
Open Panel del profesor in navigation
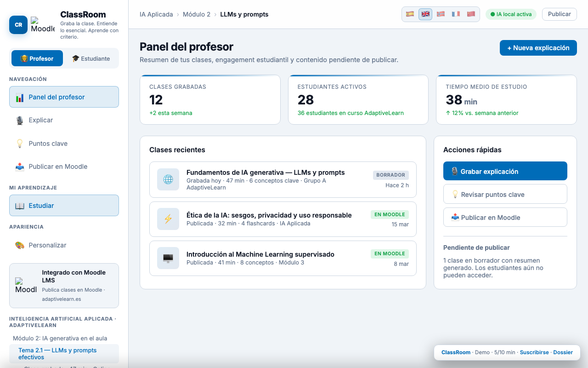(x=64, y=97)
